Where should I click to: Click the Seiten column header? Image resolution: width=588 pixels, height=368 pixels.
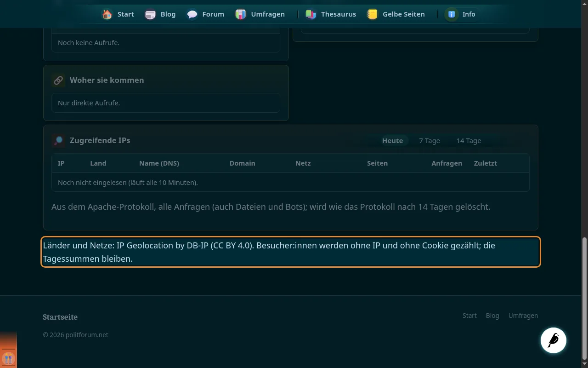click(x=378, y=163)
